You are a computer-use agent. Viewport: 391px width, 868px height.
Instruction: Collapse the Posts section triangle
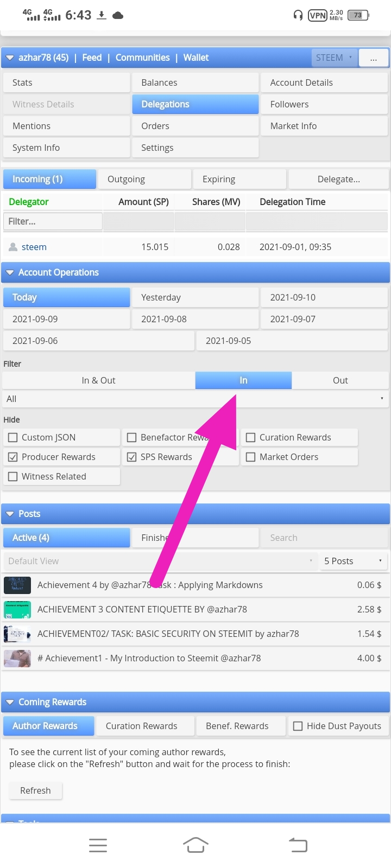coord(10,514)
